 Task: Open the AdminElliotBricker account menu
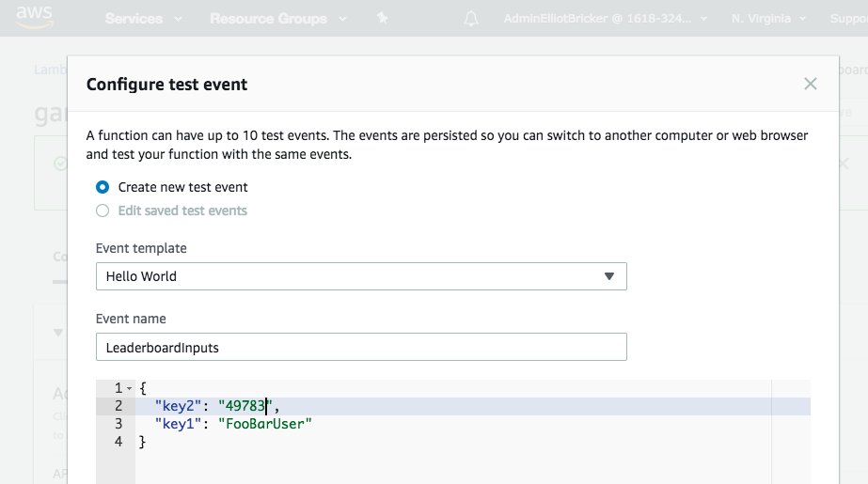(x=605, y=18)
